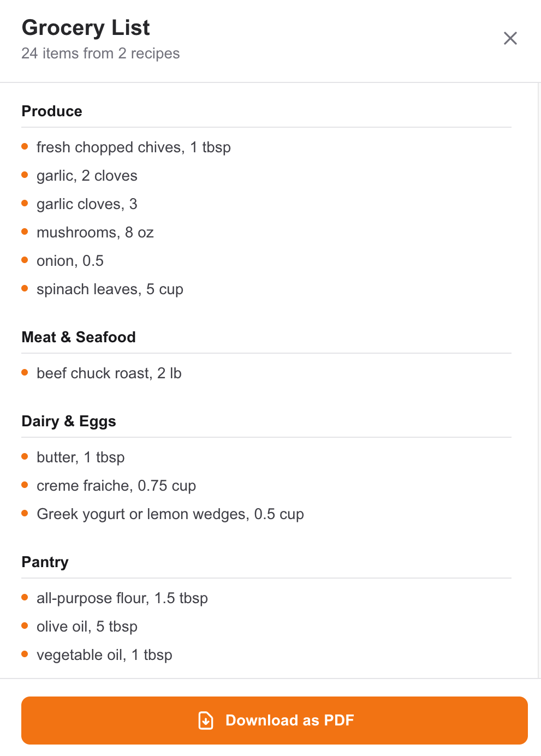Click the PDF download file icon
This screenshot has width=541, height=756.
click(206, 720)
